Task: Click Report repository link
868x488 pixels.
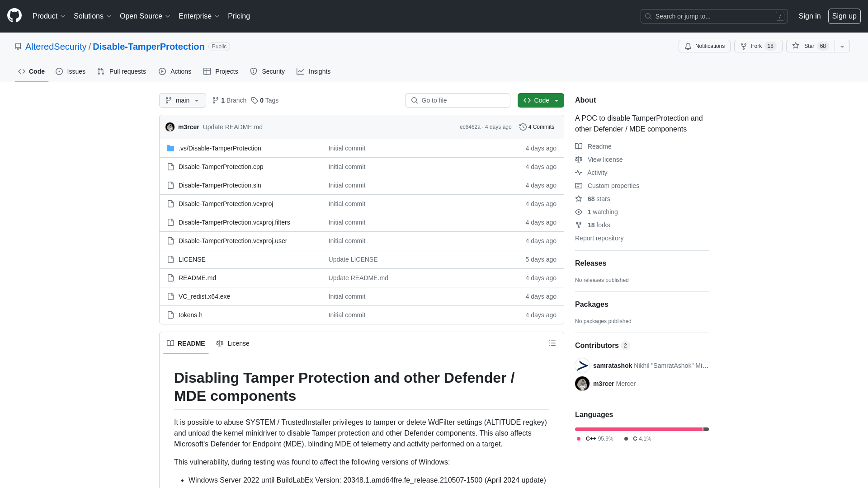Action: (x=599, y=238)
